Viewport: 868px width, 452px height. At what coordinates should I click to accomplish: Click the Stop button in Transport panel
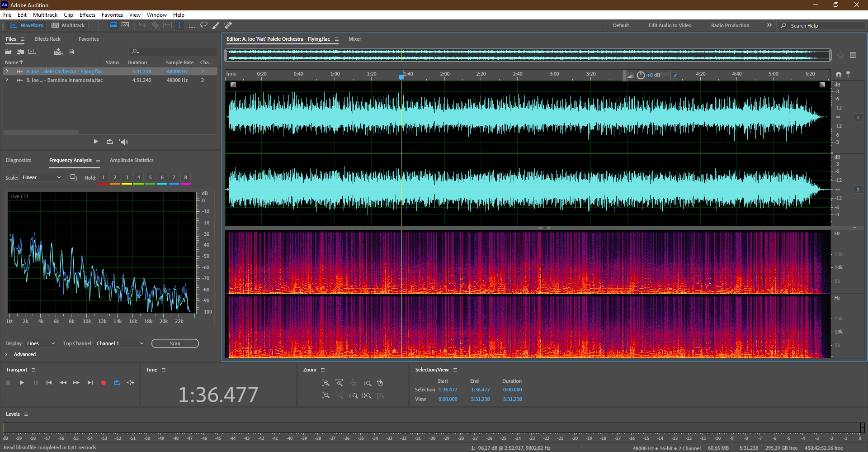pyautogui.click(x=8, y=383)
